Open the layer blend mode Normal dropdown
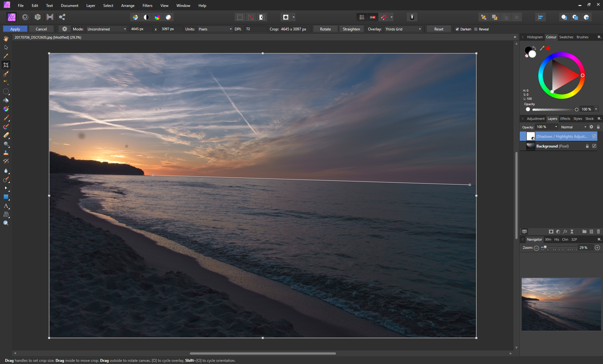The width and height of the screenshot is (603, 364). pyautogui.click(x=573, y=127)
